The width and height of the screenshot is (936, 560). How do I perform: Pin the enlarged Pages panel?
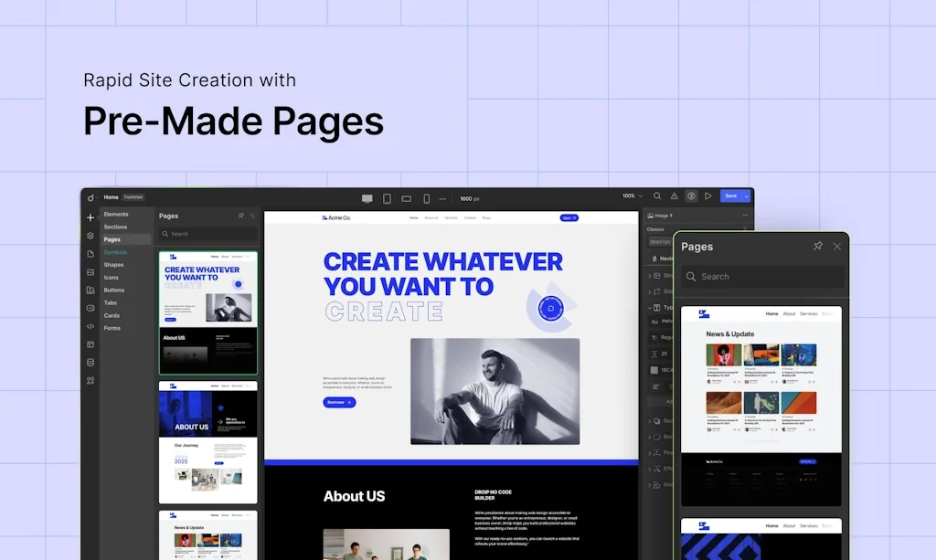pyautogui.click(x=818, y=247)
